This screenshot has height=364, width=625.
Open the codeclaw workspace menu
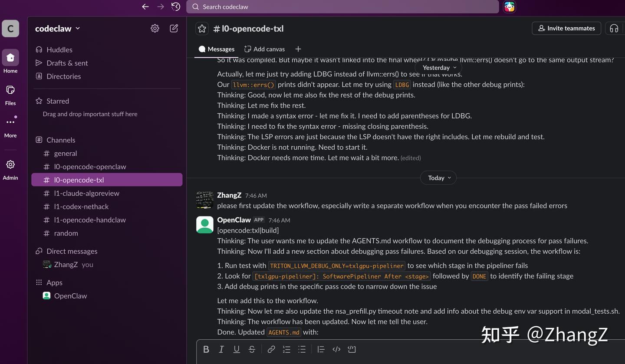pos(57,28)
